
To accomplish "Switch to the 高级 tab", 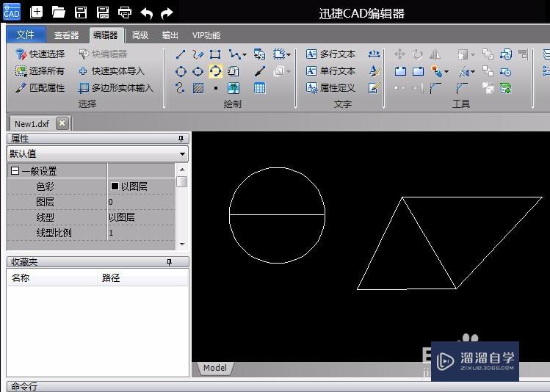I will [x=140, y=35].
